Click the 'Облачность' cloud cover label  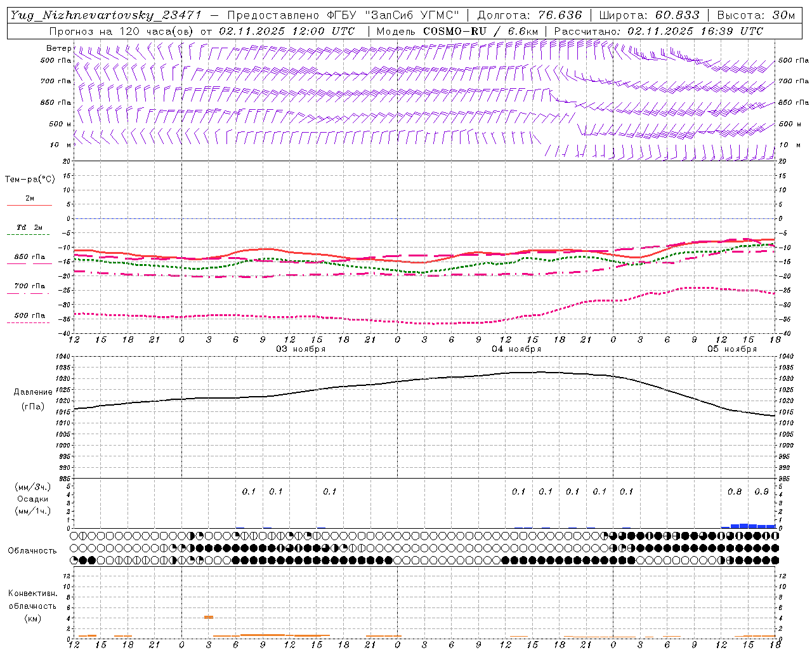pos(32,550)
